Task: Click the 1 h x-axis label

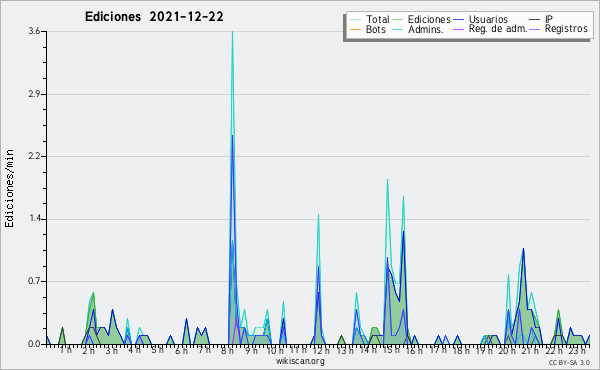Action: tap(65, 350)
